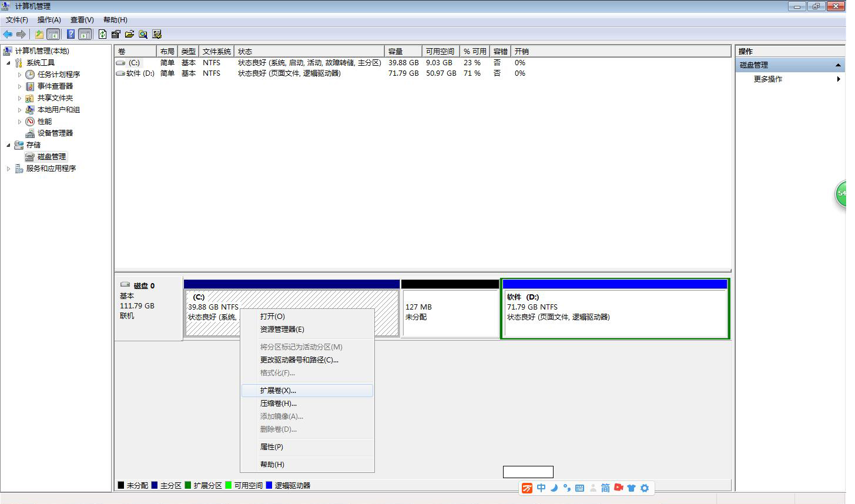Open the IME skin shirt icon

click(x=632, y=488)
